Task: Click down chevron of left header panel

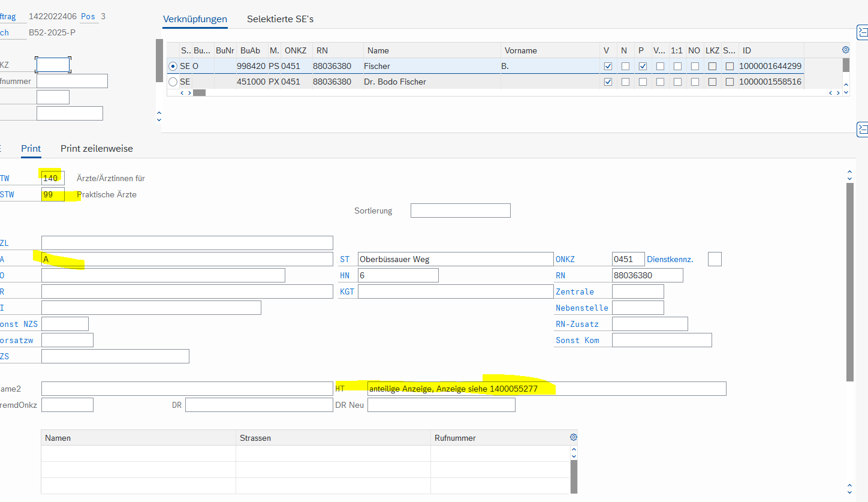Action: tap(158, 119)
